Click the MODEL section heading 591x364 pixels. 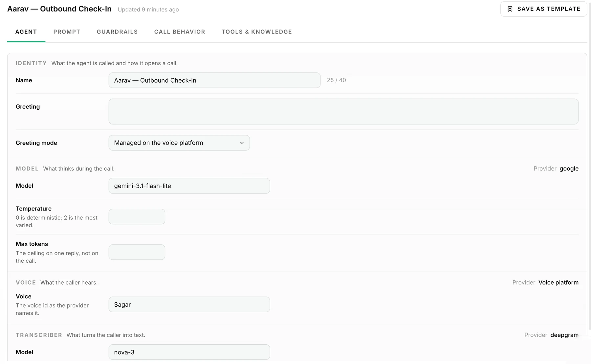27,169
